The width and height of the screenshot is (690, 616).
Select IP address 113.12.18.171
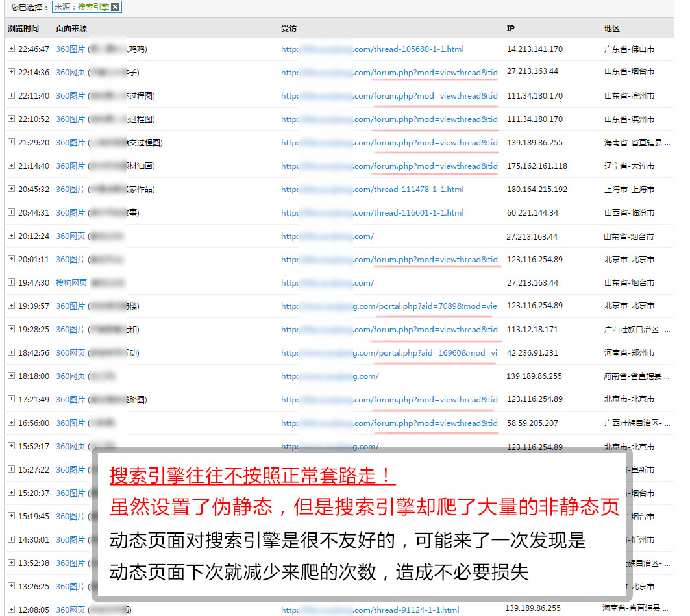[532, 330]
